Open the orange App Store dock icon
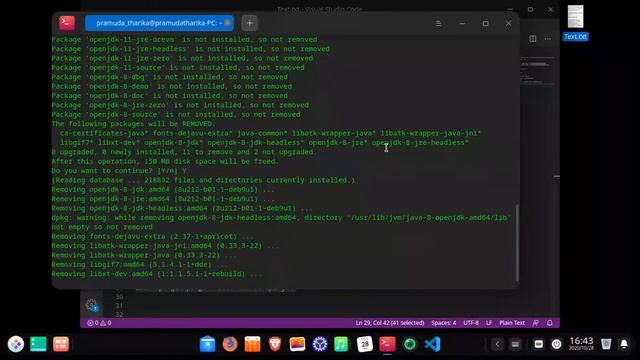The height and width of the screenshot is (360, 640). 252,344
